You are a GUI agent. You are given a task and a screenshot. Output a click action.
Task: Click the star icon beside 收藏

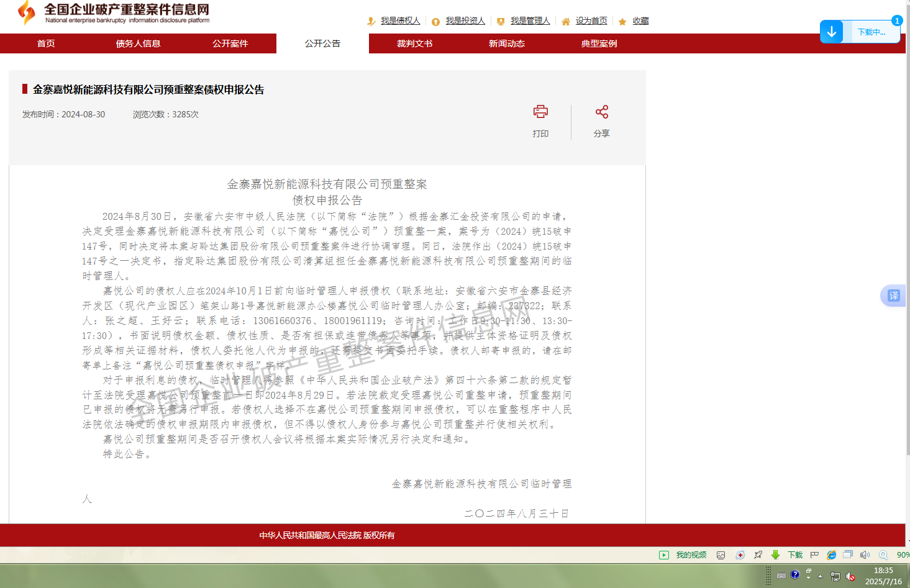click(x=622, y=22)
